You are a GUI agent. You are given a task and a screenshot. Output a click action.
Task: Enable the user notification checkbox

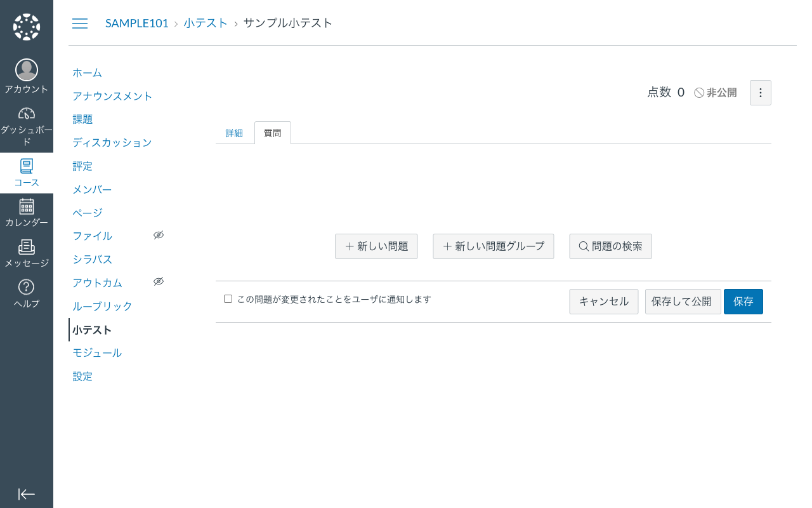pyautogui.click(x=228, y=298)
